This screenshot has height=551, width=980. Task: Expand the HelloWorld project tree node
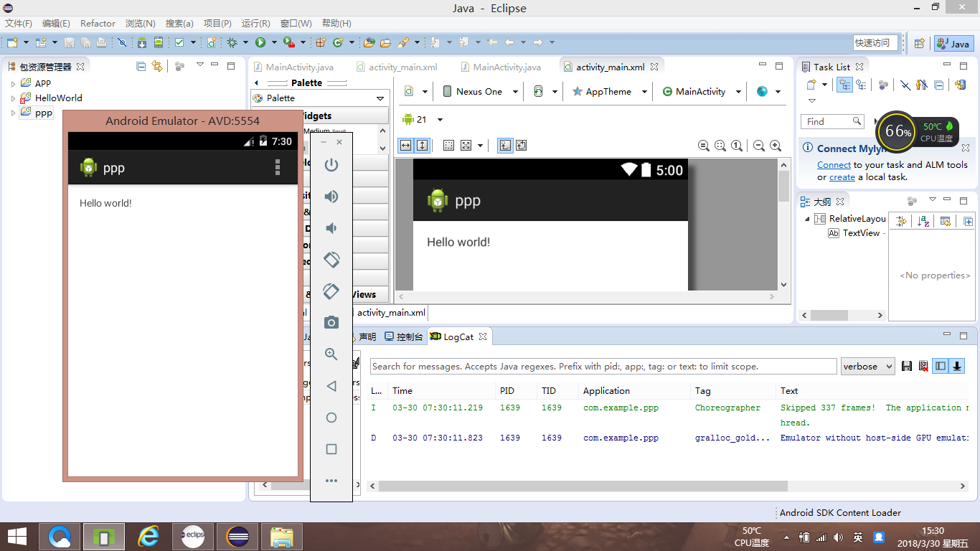pos(13,98)
